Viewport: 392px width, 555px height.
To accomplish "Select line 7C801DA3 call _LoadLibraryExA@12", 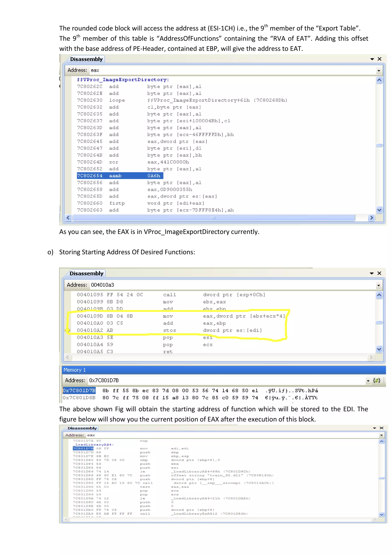I will (x=160, y=514).
